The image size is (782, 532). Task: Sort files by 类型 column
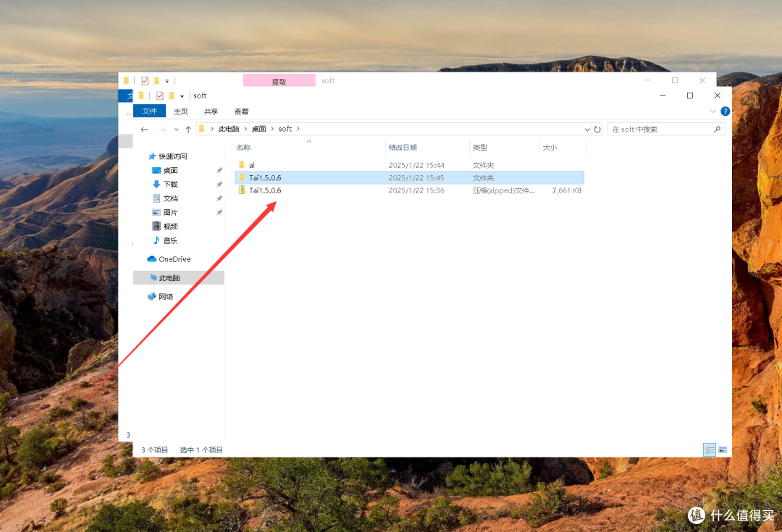click(480, 148)
